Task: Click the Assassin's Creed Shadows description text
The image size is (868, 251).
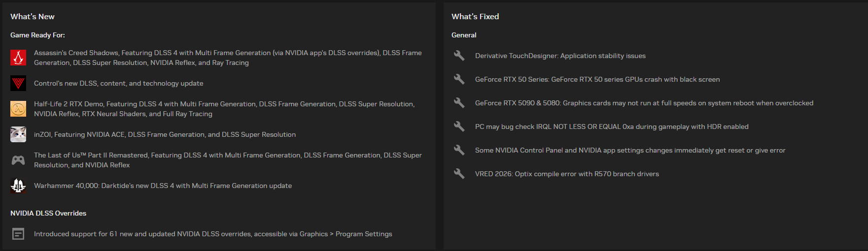Action: (228, 58)
